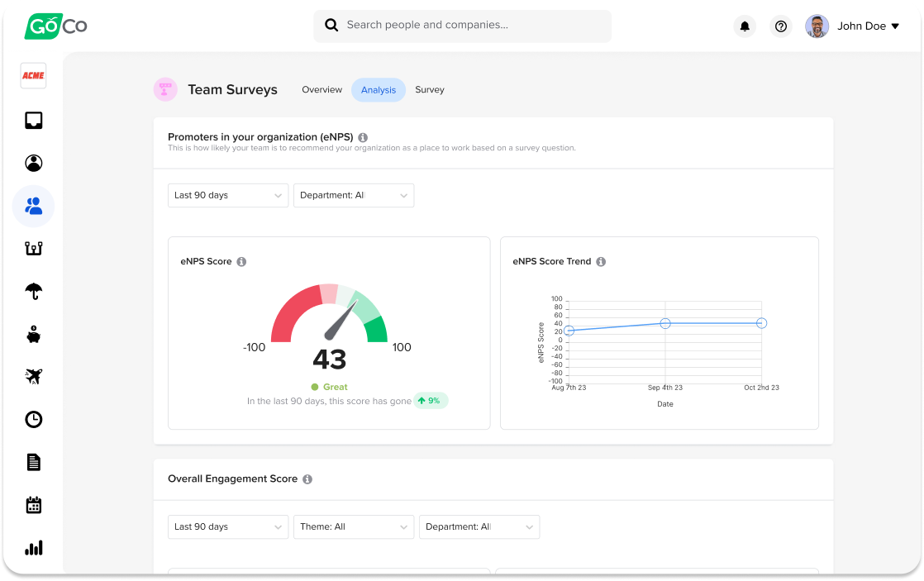Click info icon next to eNPS Score Trend
The image size is (924, 581).
point(601,262)
